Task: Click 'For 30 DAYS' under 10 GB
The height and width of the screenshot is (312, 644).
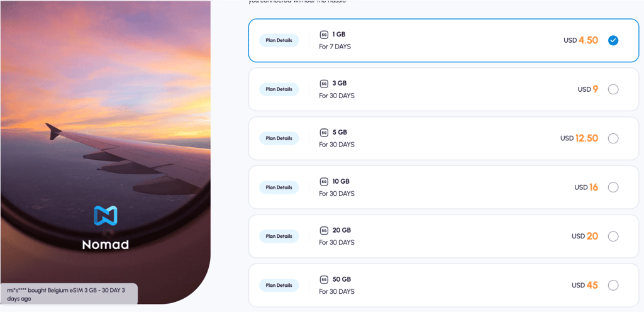Action: (x=336, y=194)
